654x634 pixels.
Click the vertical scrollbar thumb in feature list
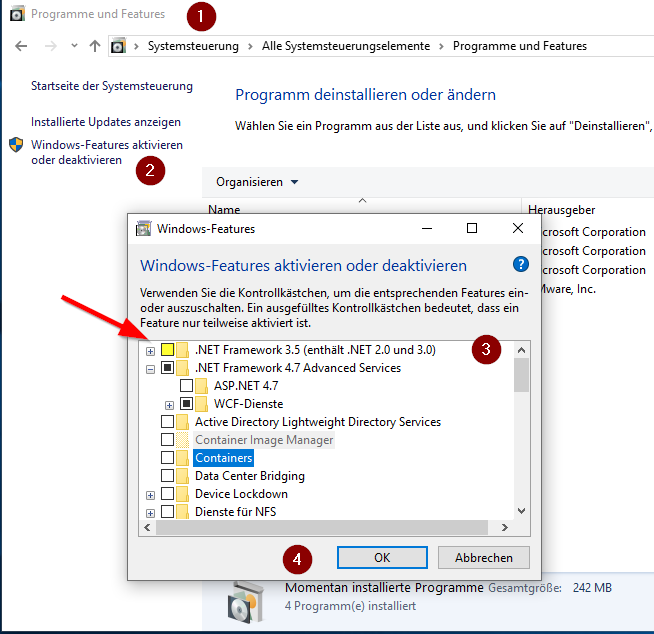tap(521, 375)
